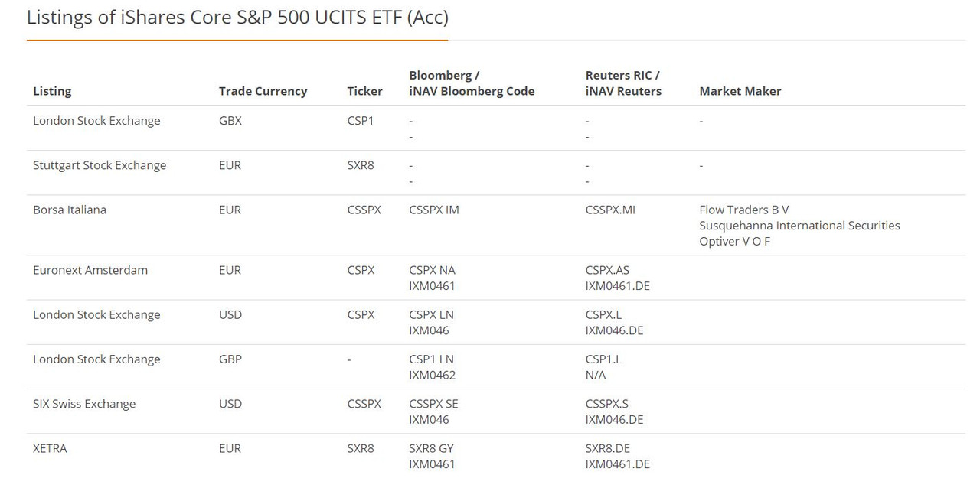Click the CSSPX ticker in the Borsa Italiana row

pyautogui.click(x=364, y=210)
